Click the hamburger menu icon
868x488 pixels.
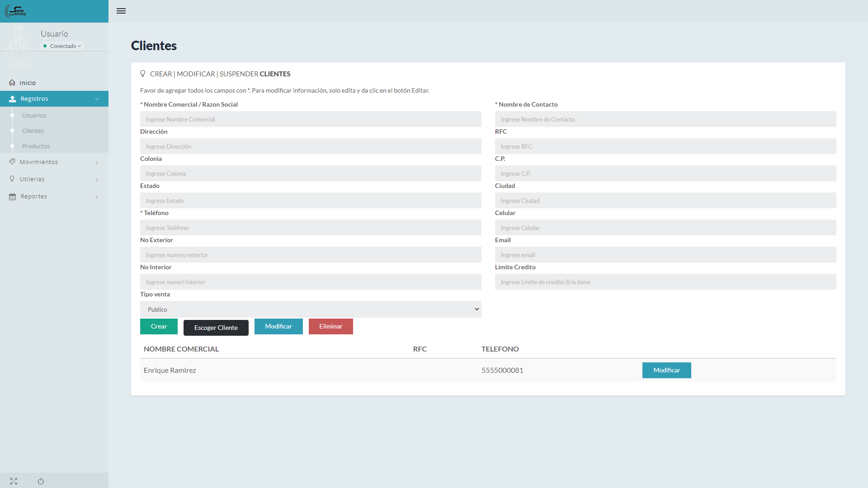121,11
